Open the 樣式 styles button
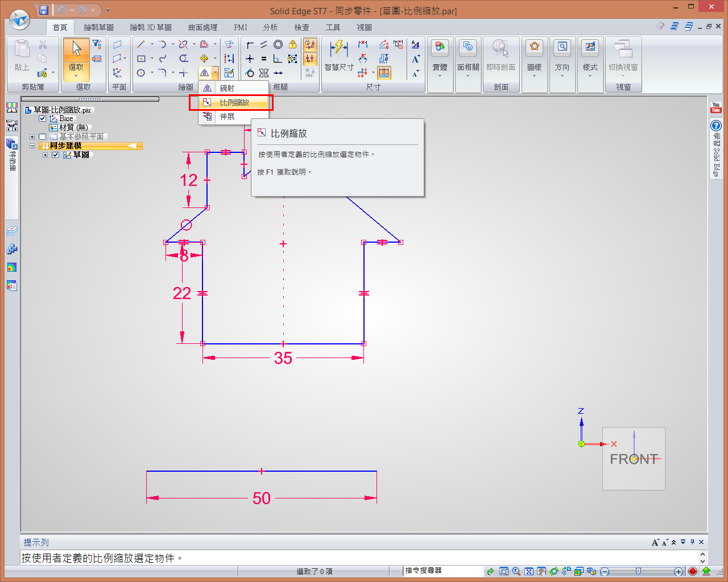 590,58
